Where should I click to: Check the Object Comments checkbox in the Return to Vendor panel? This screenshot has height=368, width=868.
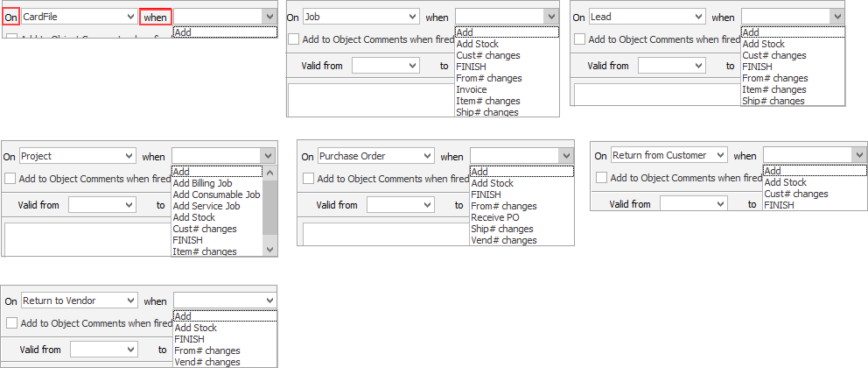[11, 323]
